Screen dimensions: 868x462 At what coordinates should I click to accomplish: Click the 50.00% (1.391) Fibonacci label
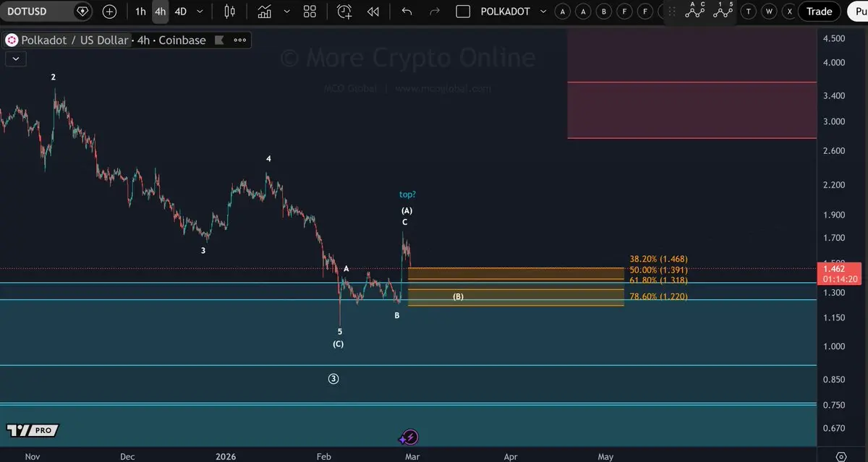point(658,270)
